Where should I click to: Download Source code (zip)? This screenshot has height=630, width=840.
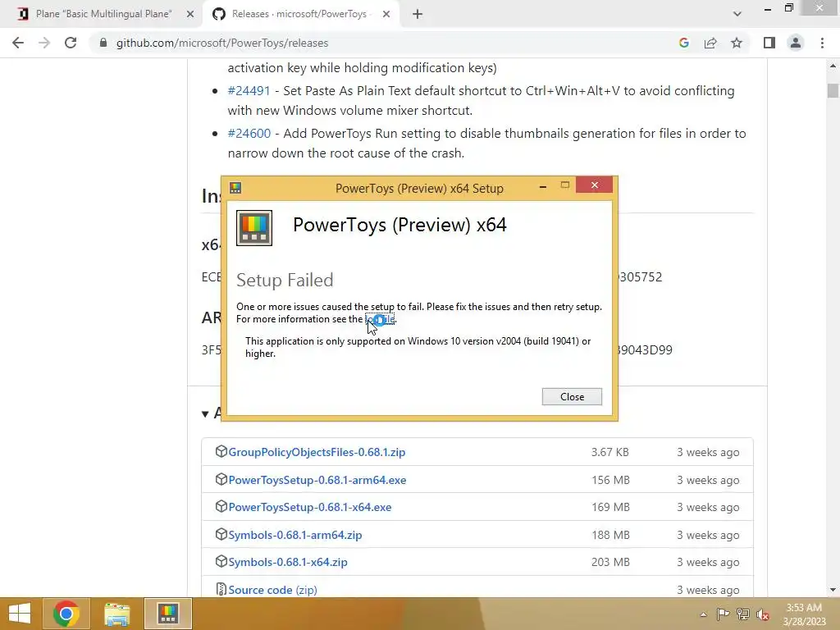tap(272, 590)
